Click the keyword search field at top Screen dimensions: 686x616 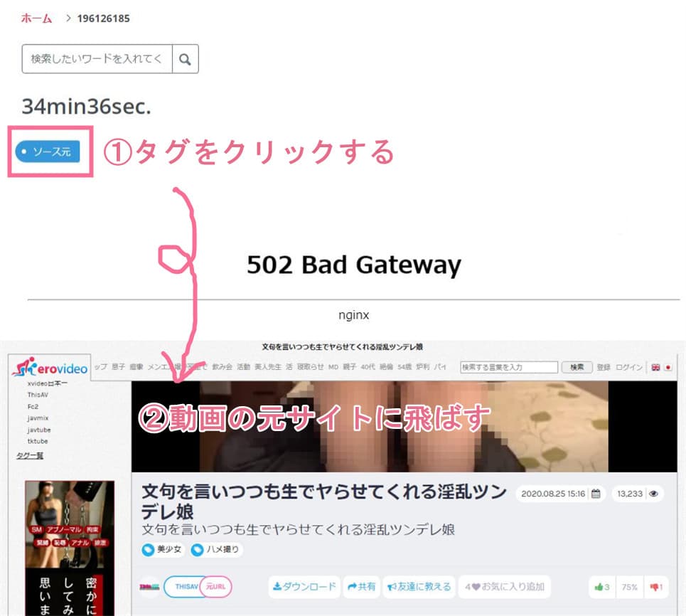pos(97,58)
